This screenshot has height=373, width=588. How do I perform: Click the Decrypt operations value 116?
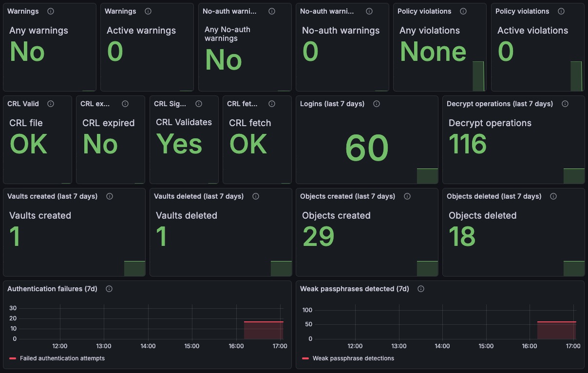[468, 144]
